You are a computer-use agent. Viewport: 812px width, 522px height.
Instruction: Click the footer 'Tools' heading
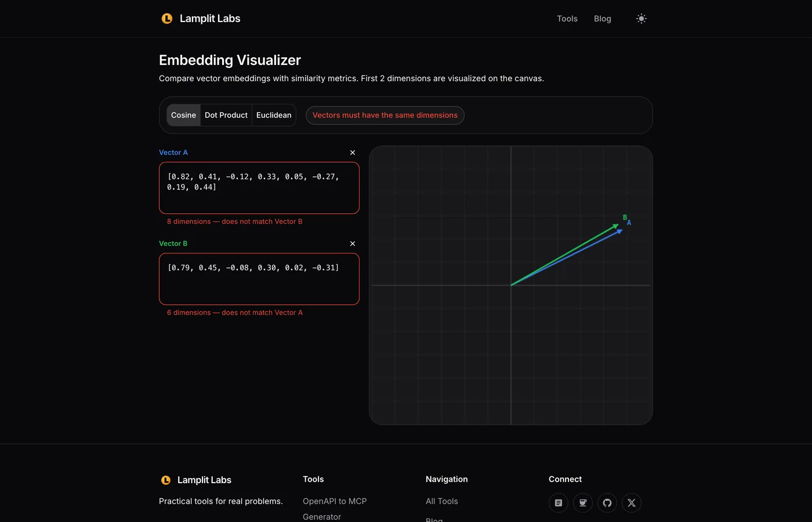[x=313, y=479]
